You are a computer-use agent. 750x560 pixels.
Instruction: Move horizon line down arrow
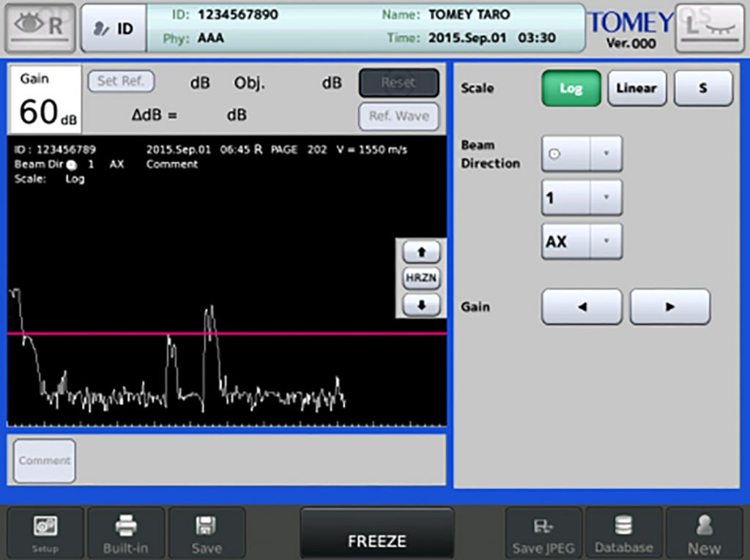tap(421, 305)
